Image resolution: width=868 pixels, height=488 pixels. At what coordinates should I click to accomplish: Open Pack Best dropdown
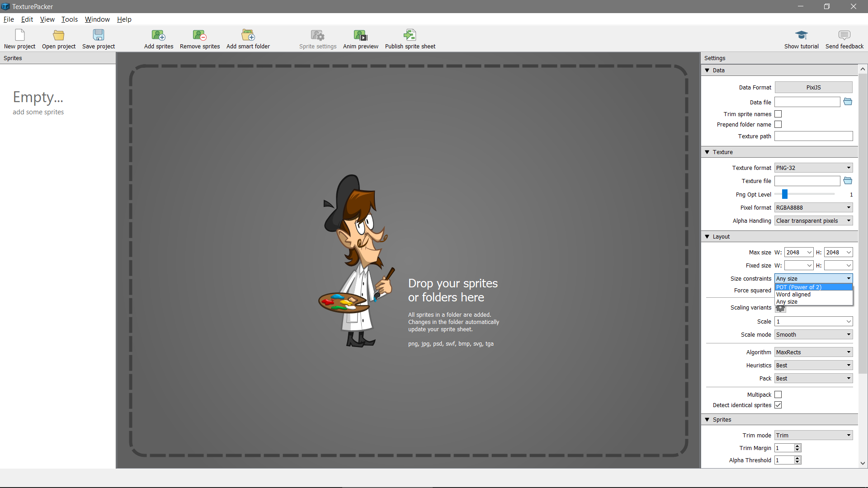pos(813,378)
